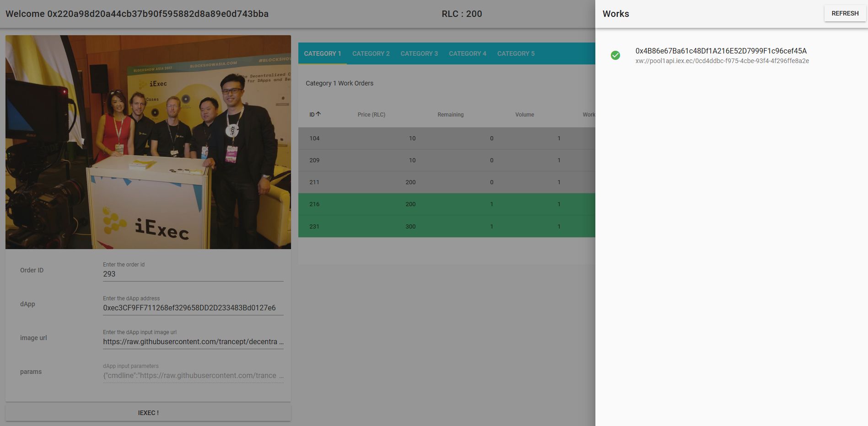
Task: Click the Volume column header
Action: coord(524,115)
